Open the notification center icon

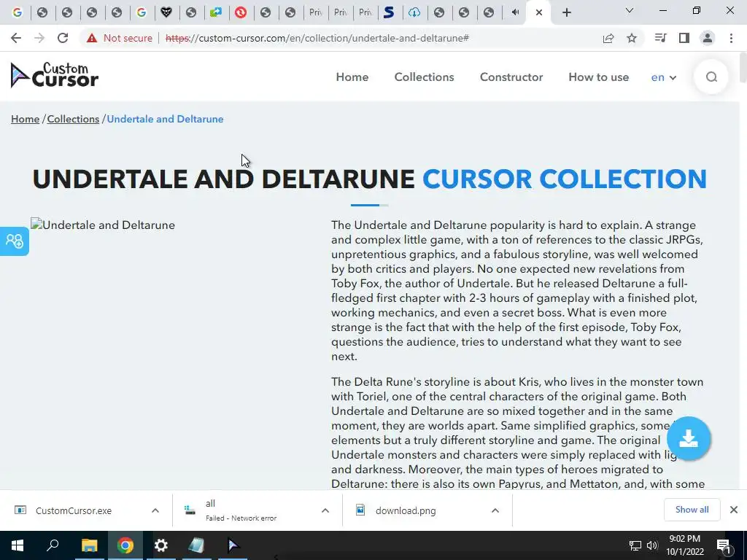(724, 545)
